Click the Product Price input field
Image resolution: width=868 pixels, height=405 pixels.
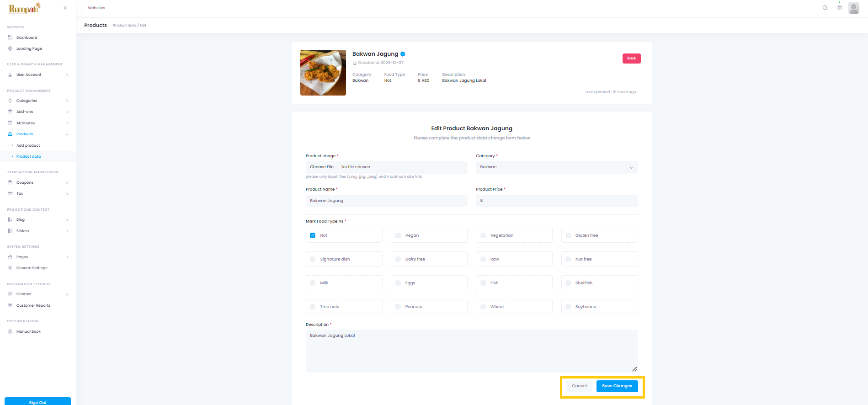pos(556,201)
